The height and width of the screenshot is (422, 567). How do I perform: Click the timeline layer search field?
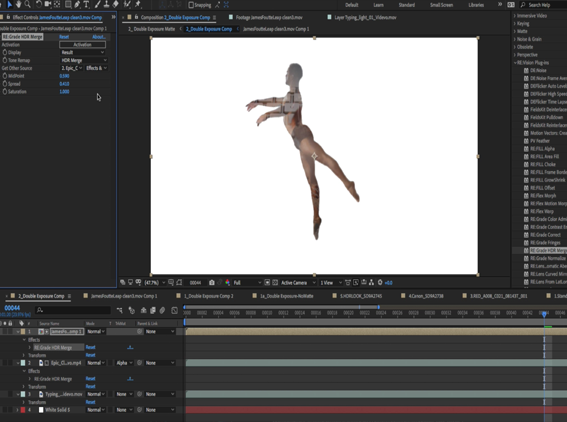(73, 310)
